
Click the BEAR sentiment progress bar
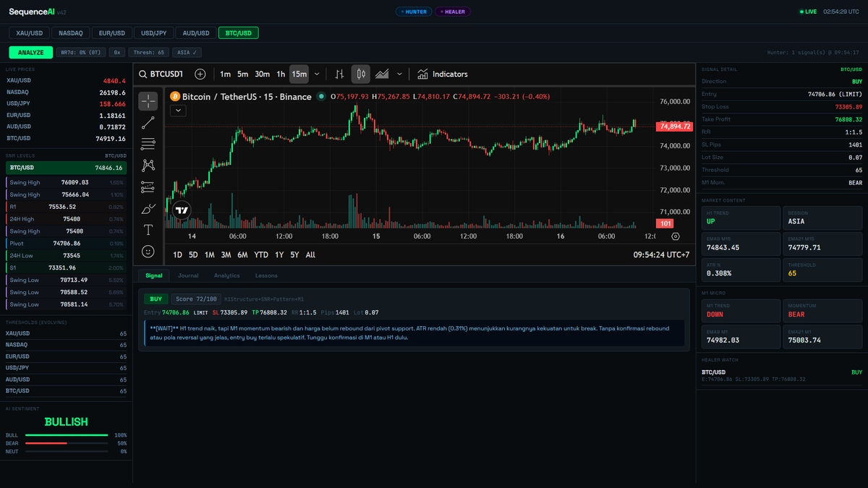coord(67,443)
